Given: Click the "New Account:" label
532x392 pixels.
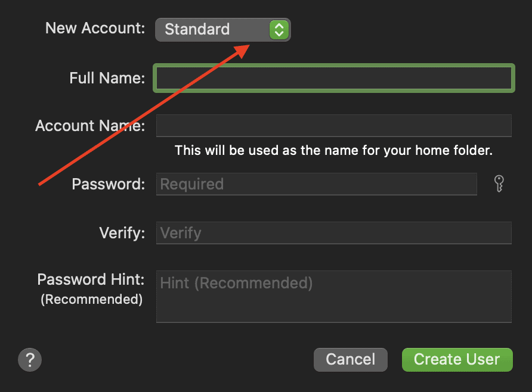Looking at the screenshot, I should (95, 29).
